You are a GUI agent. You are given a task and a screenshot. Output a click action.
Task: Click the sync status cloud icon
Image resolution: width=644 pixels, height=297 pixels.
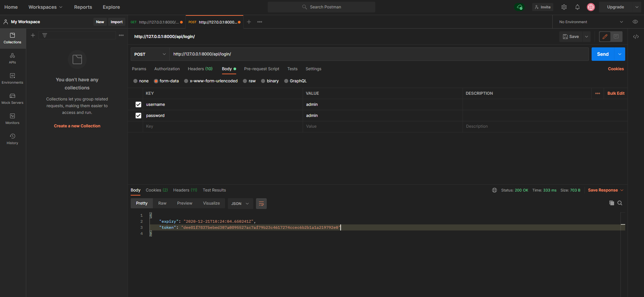[x=520, y=7]
